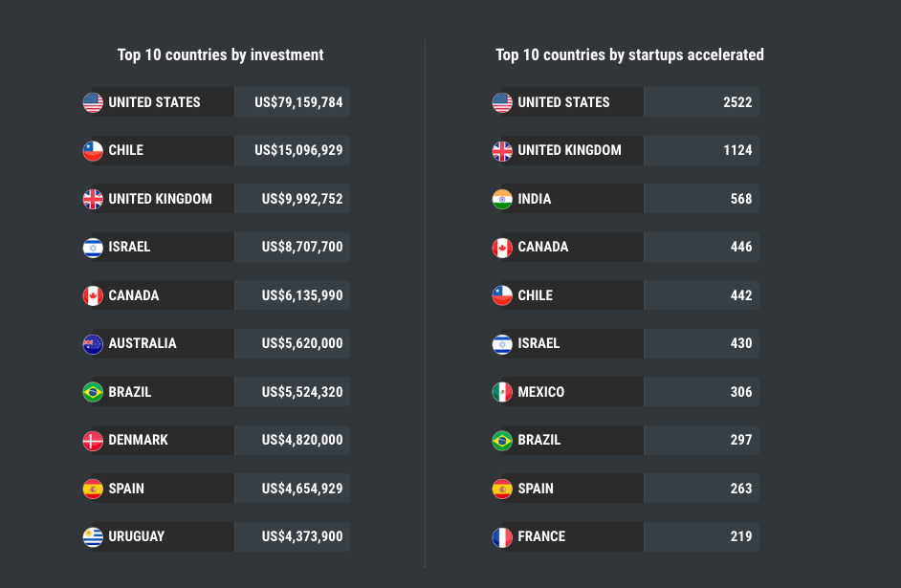Click Israel flag in startups accelerated list
Viewport: 901px width, 588px height.
tap(502, 343)
